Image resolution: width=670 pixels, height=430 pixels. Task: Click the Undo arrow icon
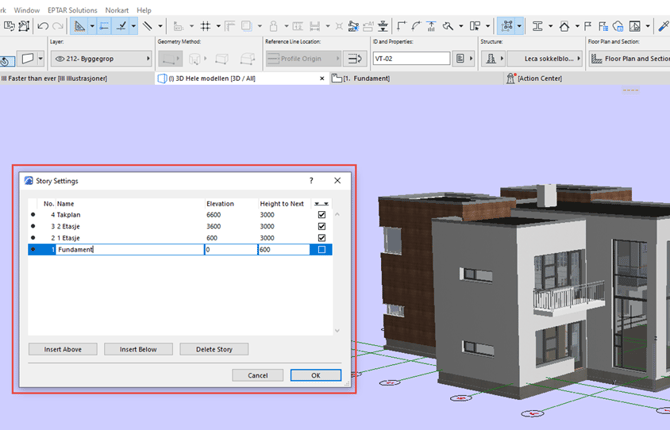pyautogui.click(x=42, y=26)
